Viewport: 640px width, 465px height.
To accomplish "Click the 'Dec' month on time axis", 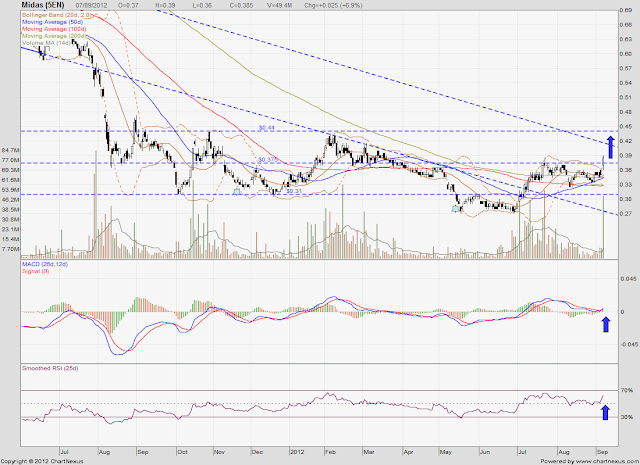I will click(x=258, y=452).
